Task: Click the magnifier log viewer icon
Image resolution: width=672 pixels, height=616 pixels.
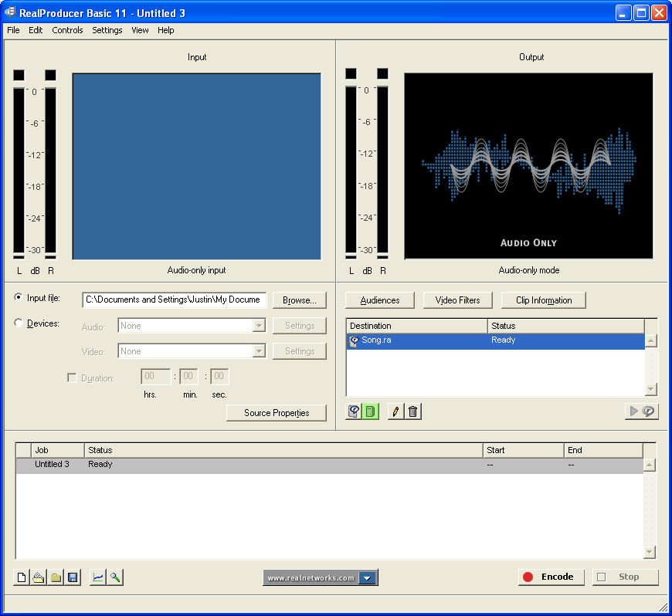Action: click(x=115, y=577)
